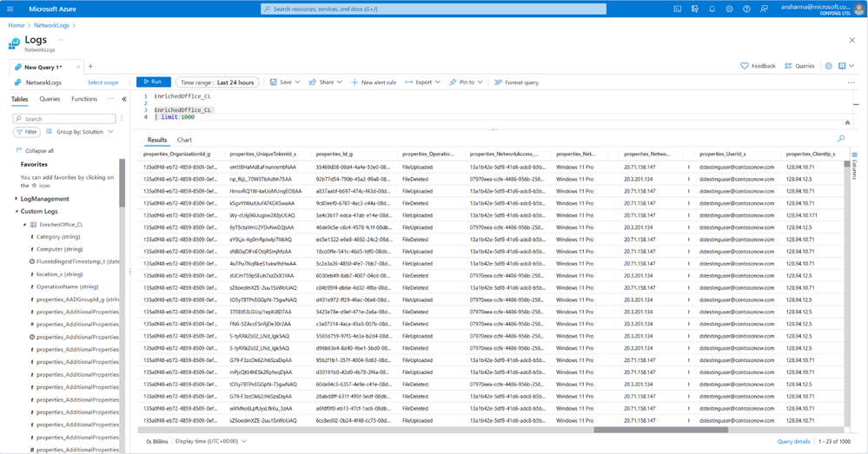Close the New Query 1 tab
The image size is (868, 454).
tap(78, 67)
